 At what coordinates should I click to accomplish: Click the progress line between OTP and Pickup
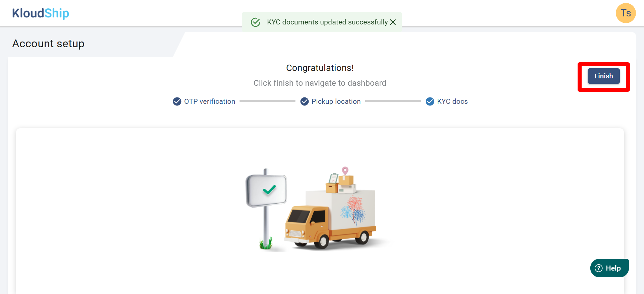[x=267, y=101]
